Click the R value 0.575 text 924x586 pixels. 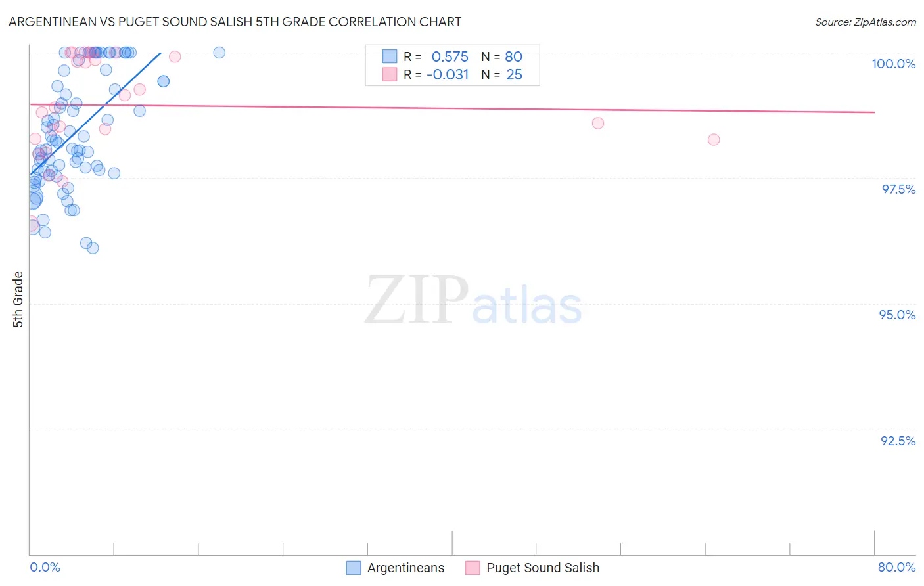(450, 56)
